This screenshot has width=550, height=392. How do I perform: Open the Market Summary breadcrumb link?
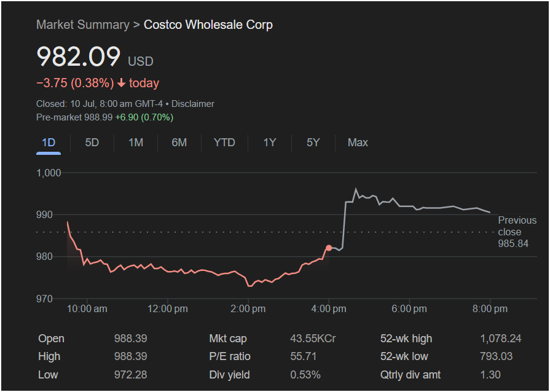83,25
